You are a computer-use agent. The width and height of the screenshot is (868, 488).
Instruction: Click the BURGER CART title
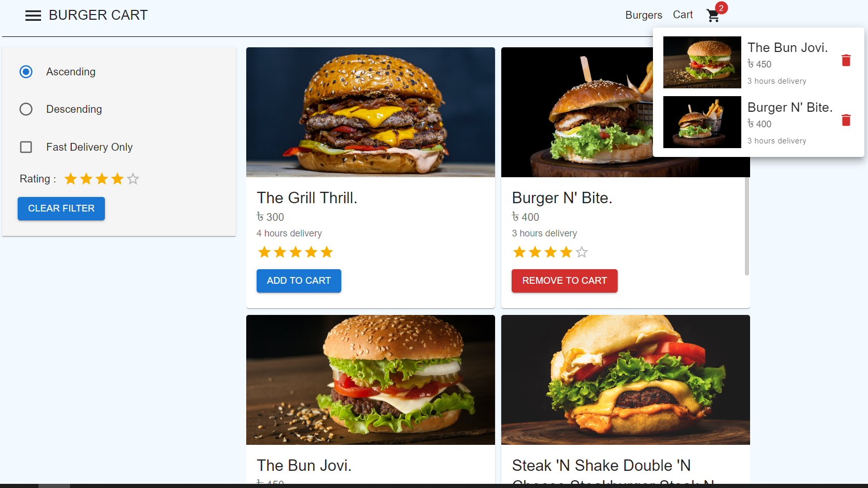pyautogui.click(x=98, y=15)
